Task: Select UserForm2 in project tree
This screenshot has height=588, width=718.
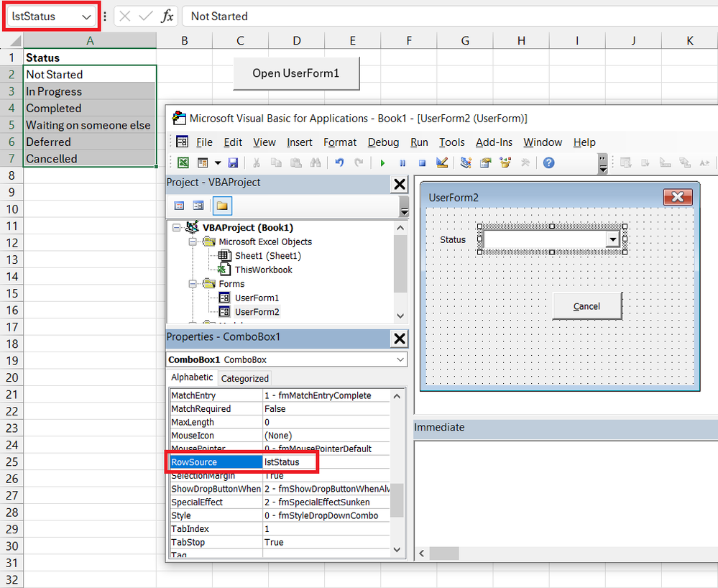Action: (x=257, y=312)
